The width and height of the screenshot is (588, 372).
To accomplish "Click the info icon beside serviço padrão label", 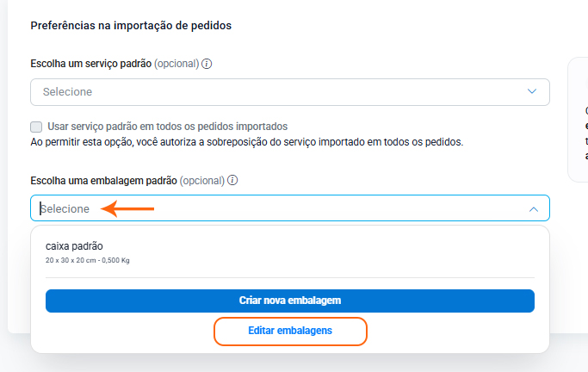I will [x=207, y=64].
